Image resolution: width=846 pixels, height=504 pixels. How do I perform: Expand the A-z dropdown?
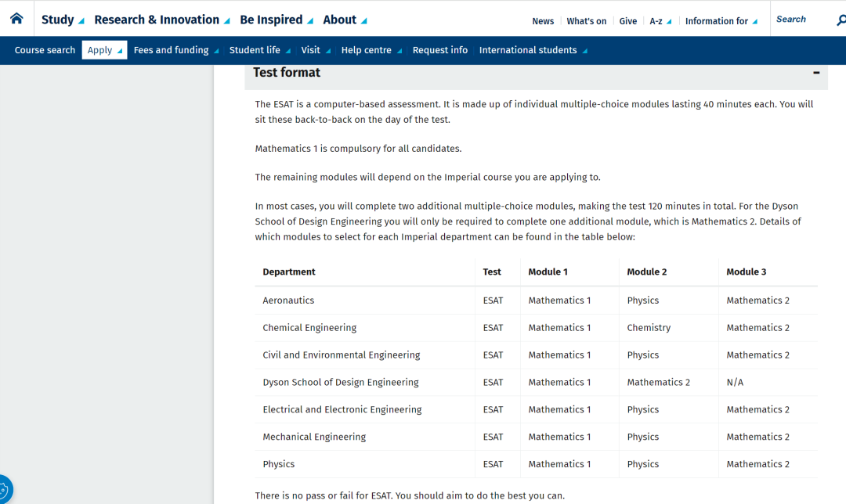[x=660, y=21]
